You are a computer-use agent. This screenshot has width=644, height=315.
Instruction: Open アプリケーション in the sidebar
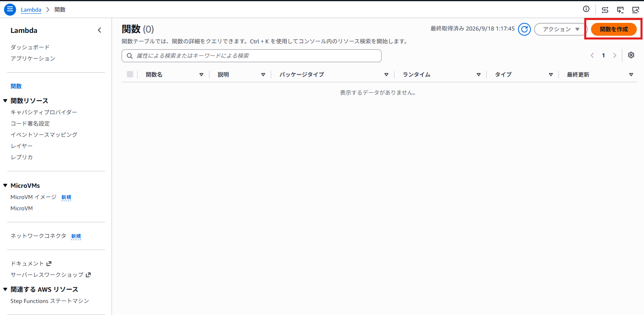tap(33, 59)
